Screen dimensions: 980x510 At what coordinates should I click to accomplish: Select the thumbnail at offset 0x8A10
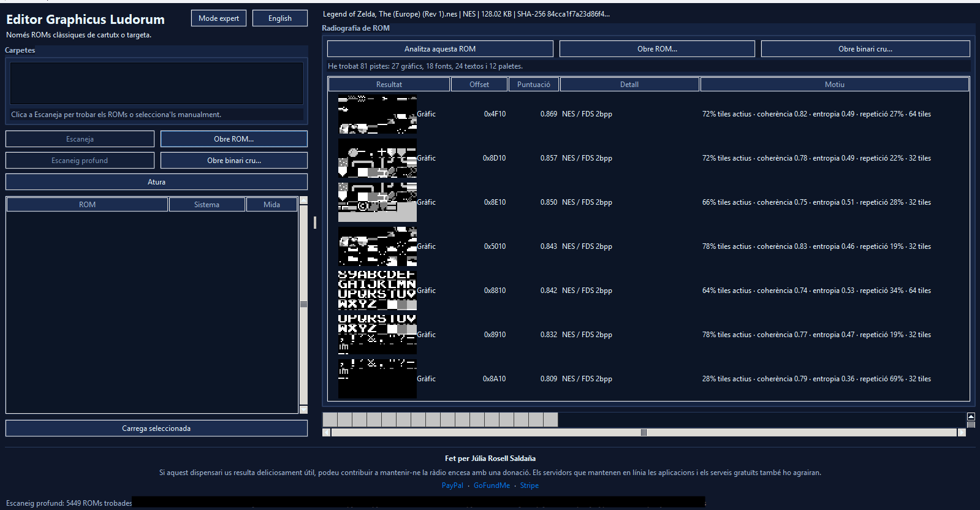coord(378,379)
